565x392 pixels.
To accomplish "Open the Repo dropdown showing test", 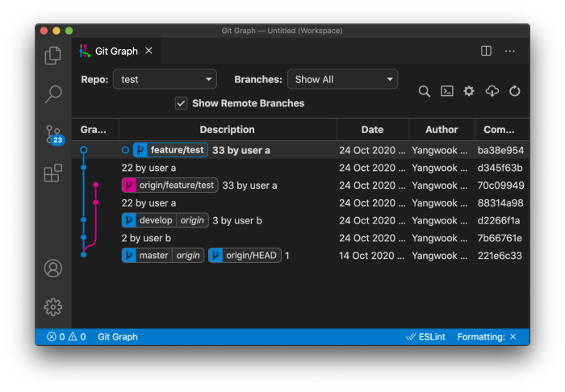I will pyautogui.click(x=165, y=79).
